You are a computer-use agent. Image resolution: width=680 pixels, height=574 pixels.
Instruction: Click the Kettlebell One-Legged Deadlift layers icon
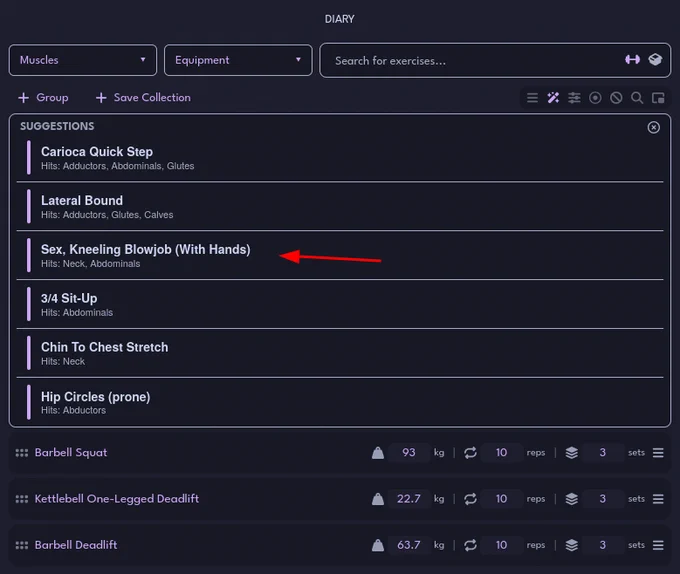click(572, 499)
